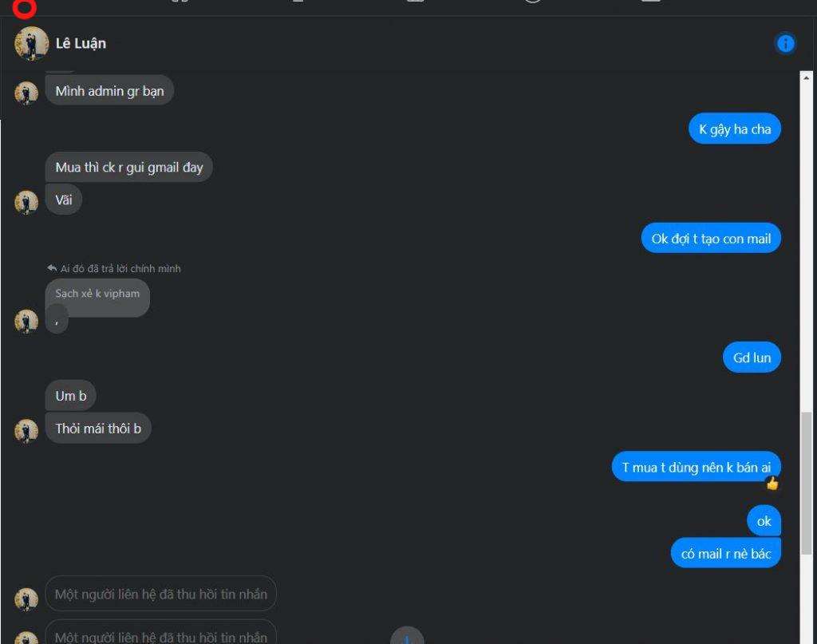
Task: Click the 'có mail r nè bác' bubble
Action: [725, 553]
